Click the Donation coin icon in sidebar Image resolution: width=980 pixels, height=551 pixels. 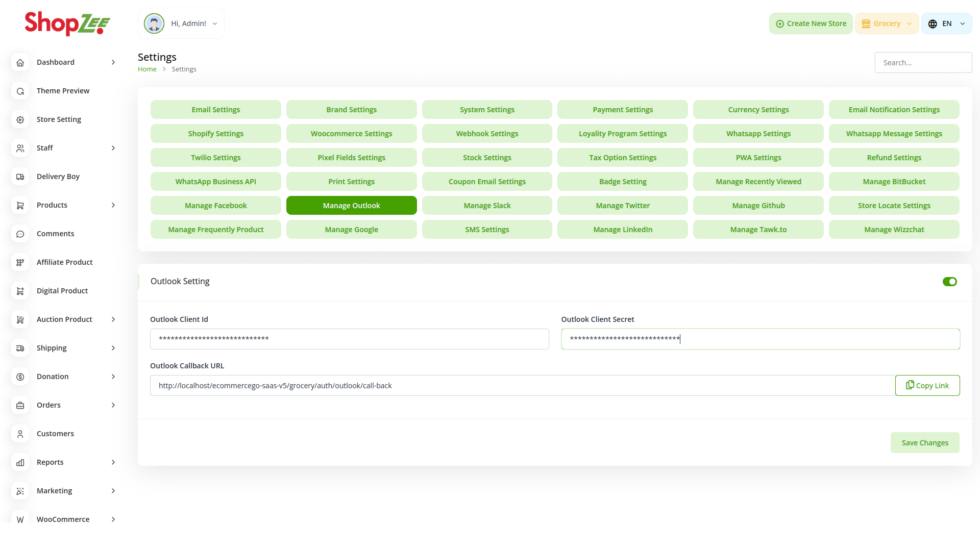pos(20,377)
